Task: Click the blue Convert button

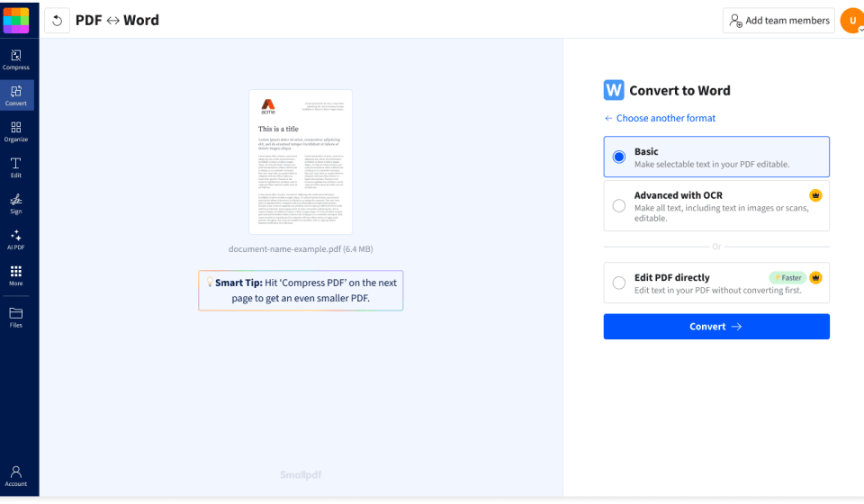Action: 716,327
